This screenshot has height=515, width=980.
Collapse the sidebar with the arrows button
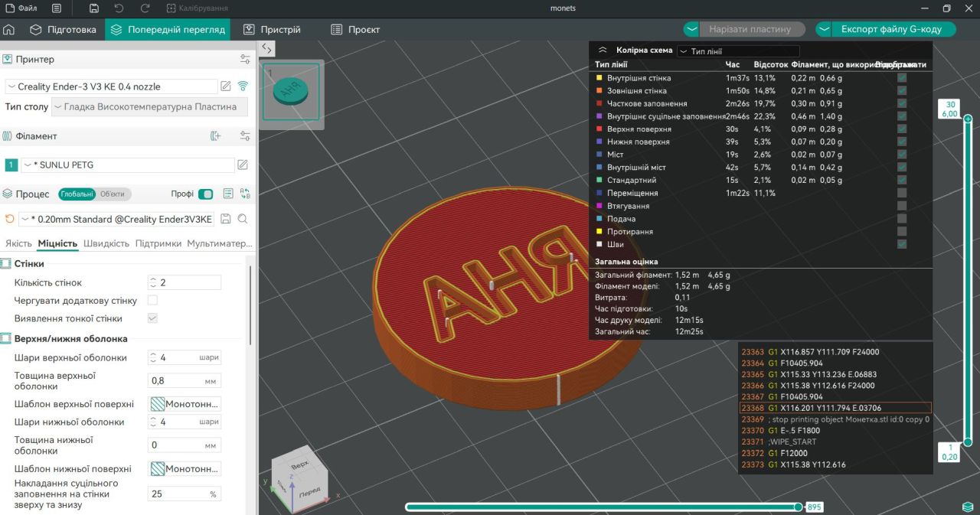[266, 47]
